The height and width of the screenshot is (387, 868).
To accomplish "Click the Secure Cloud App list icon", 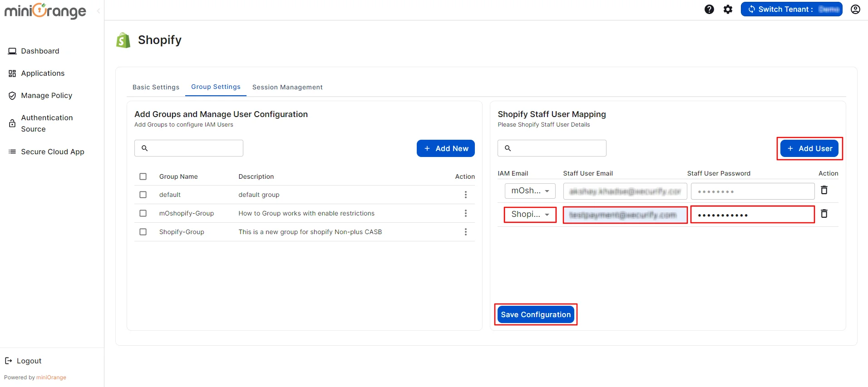I will click(x=12, y=152).
